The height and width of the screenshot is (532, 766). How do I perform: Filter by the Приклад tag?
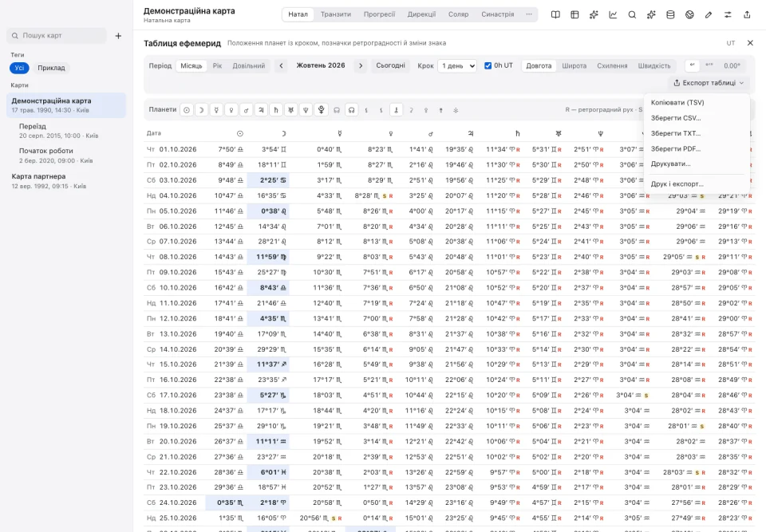[51, 68]
